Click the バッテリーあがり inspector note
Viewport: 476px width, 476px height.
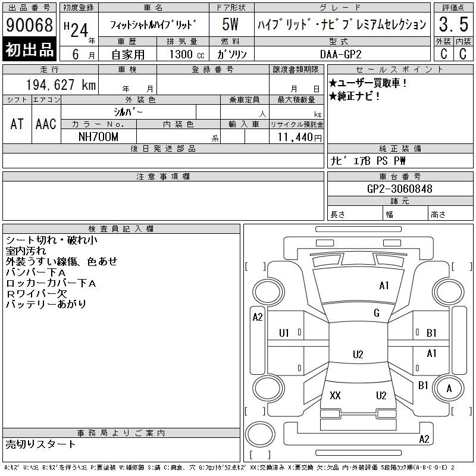tap(46, 304)
